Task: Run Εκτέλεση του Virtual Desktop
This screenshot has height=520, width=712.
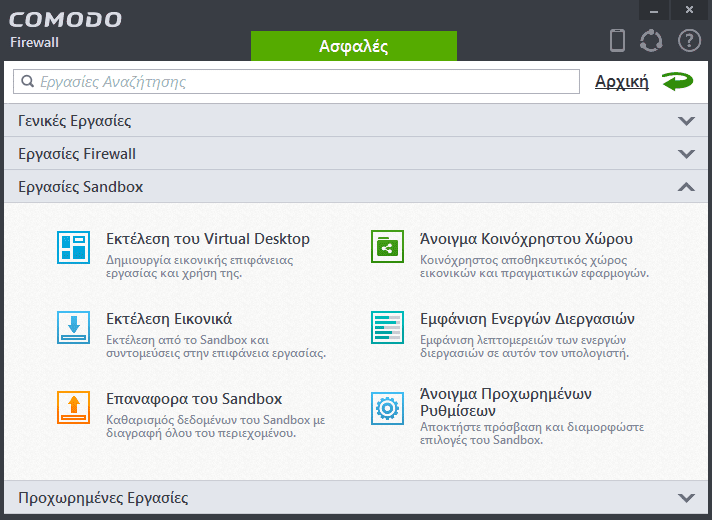Action: 208,239
